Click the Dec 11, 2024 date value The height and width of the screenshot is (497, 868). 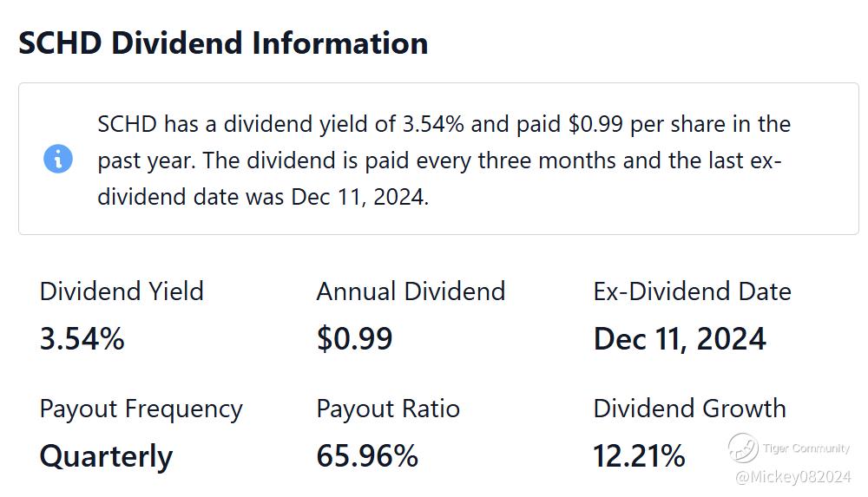[680, 339]
